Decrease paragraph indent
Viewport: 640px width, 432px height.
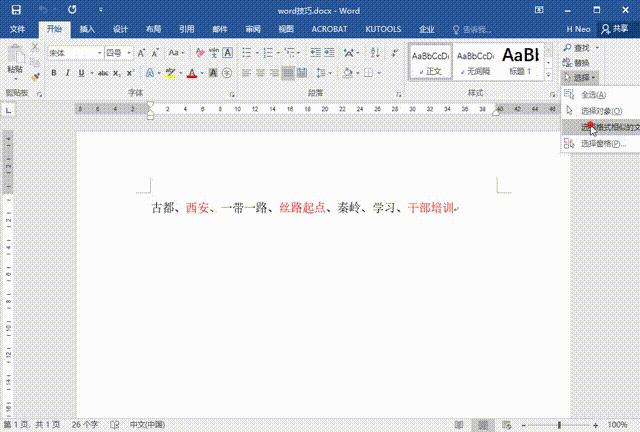(x=315, y=53)
